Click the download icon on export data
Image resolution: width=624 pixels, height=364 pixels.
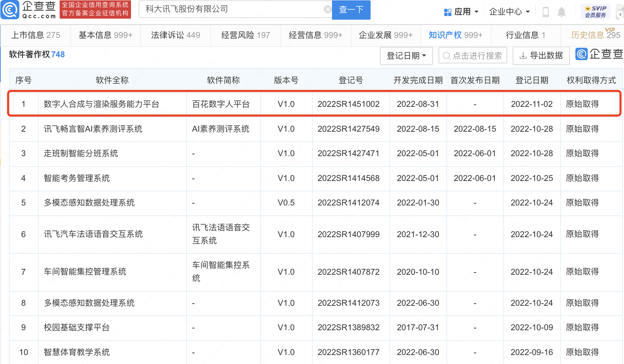(x=523, y=55)
